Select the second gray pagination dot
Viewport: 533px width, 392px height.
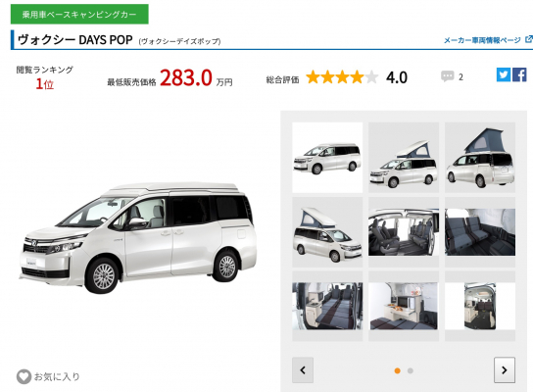click(411, 370)
